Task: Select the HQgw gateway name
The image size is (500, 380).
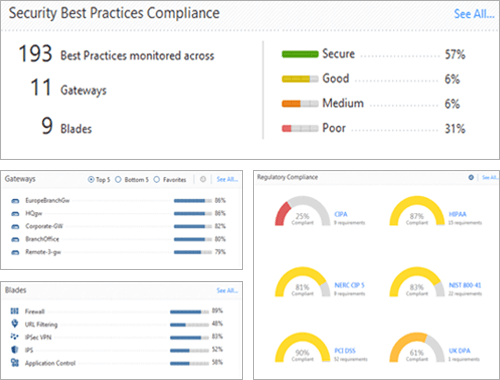Action: 34,213
